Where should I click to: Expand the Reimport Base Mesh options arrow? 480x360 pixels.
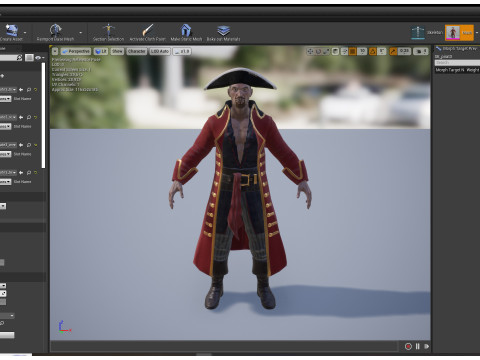coord(81,33)
